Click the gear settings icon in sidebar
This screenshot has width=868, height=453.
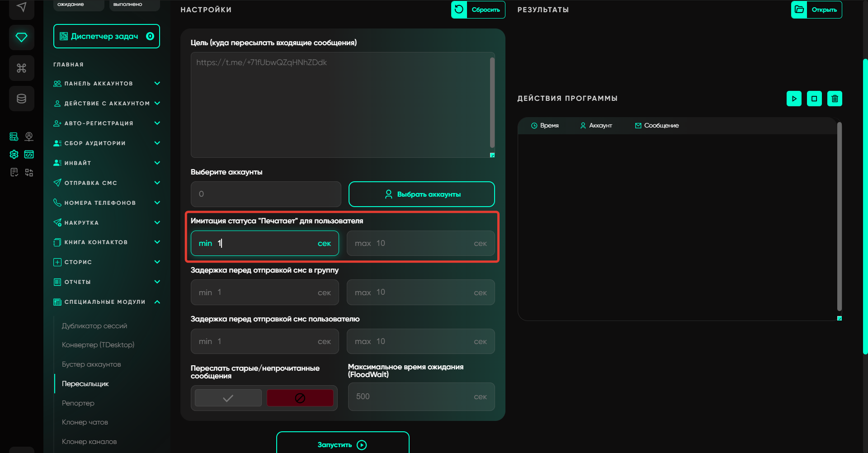(x=14, y=155)
